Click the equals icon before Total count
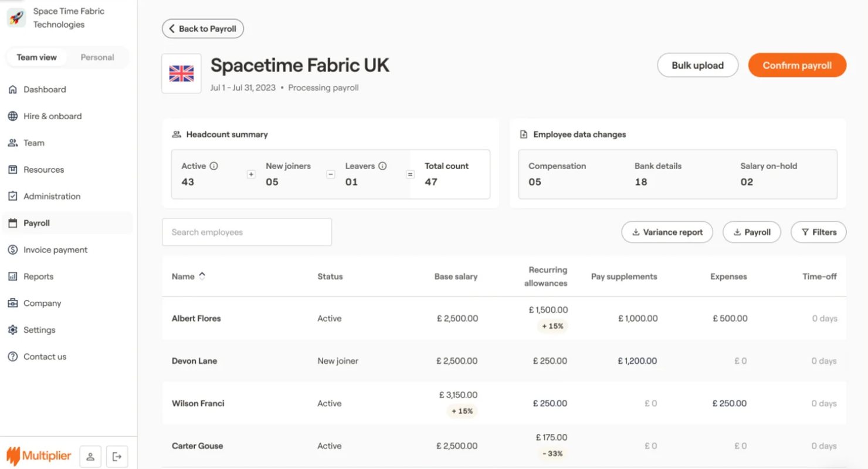 410,174
